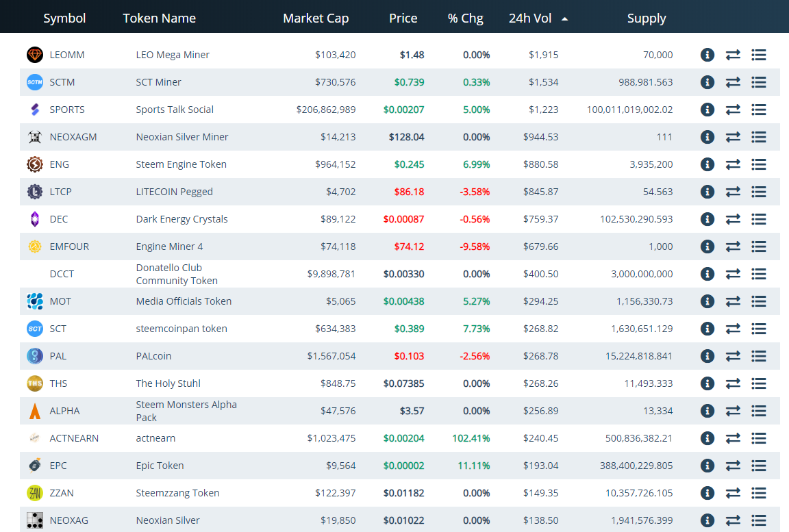The width and height of the screenshot is (789, 532).
Task: Select the ACTNEARN symbol
Action: (x=74, y=438)
